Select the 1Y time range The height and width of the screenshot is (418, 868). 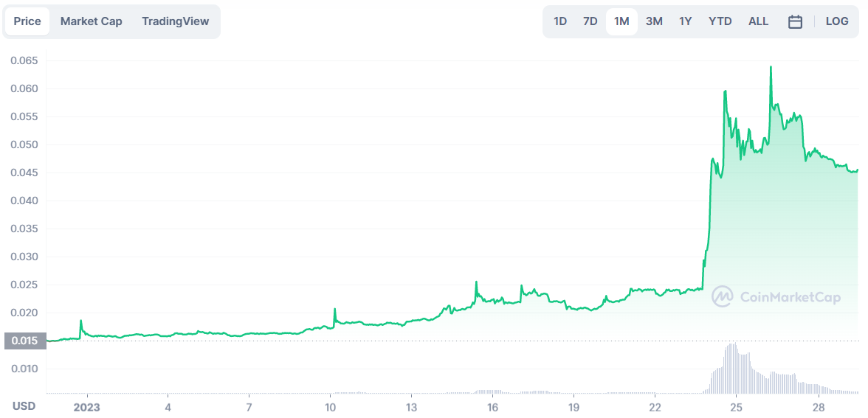pos(685,21)
